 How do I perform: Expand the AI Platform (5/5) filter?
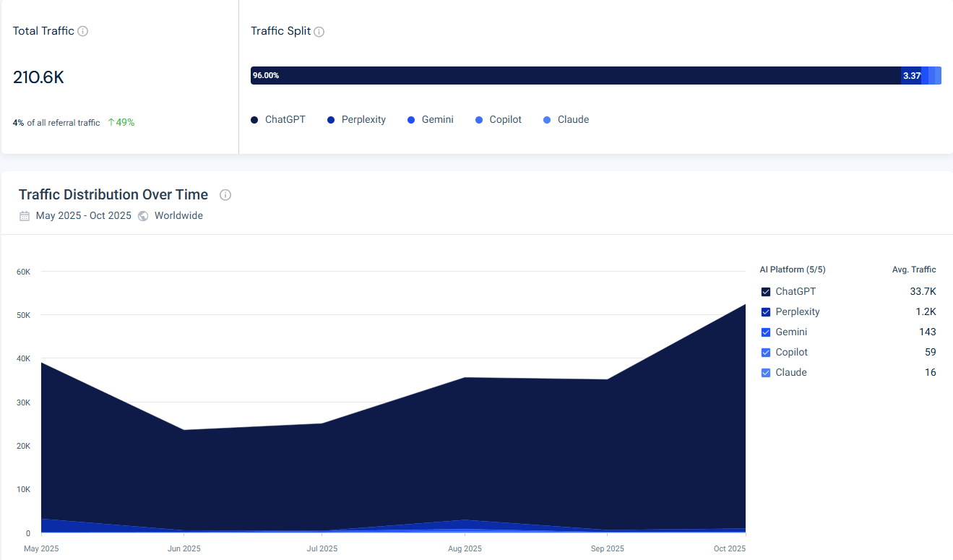click(792, 269)
